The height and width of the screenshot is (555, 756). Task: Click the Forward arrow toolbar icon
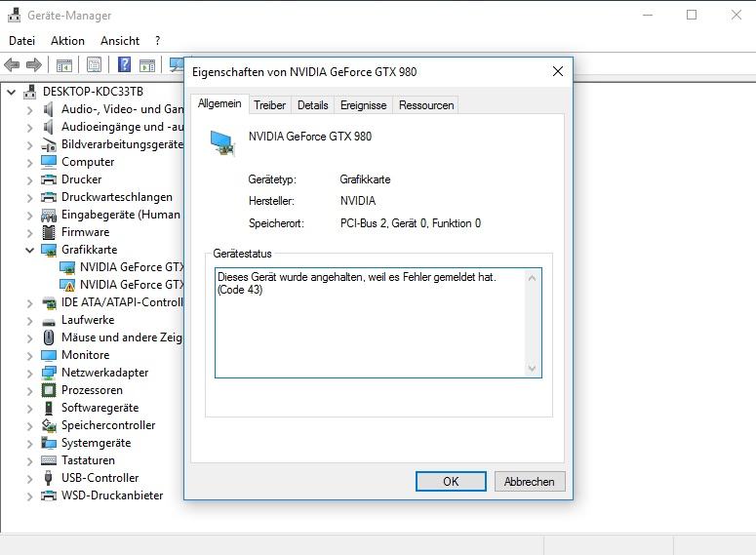pos(33,64)
